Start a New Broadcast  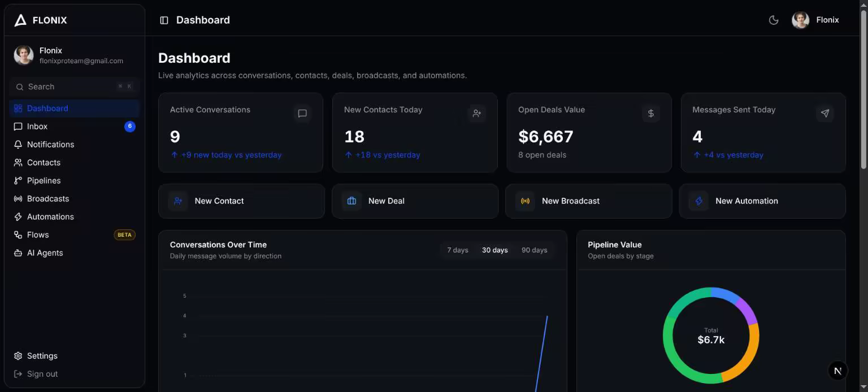pos(588,201)
